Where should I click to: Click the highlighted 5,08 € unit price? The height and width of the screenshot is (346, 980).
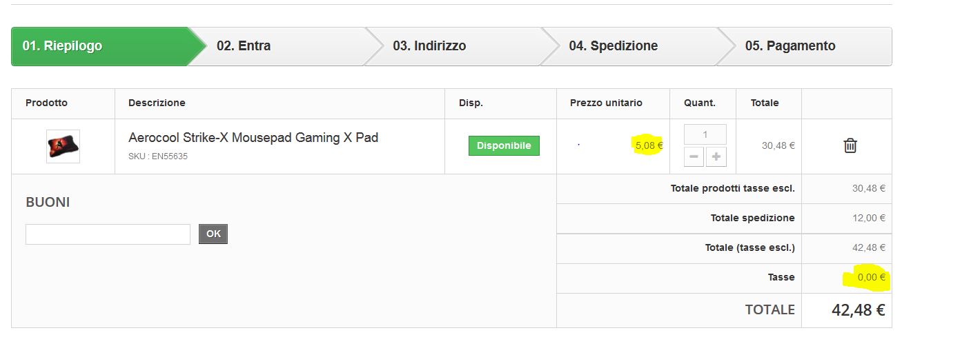pyautogui.click(x=649, y=145)
